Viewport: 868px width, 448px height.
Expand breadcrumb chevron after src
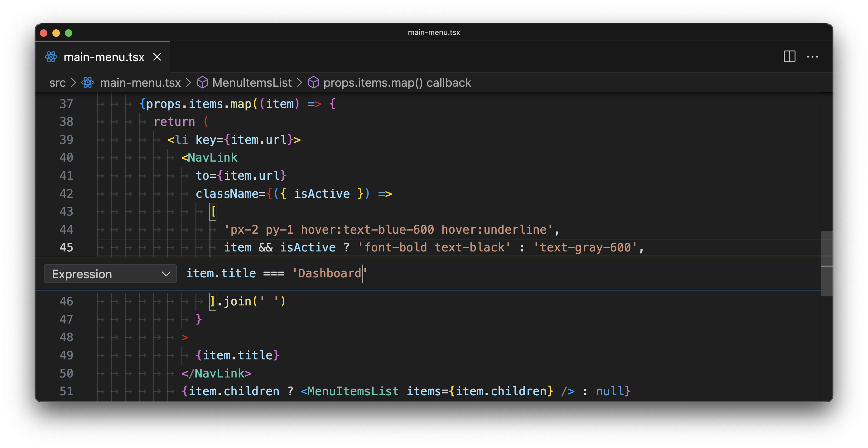point(74,83)
